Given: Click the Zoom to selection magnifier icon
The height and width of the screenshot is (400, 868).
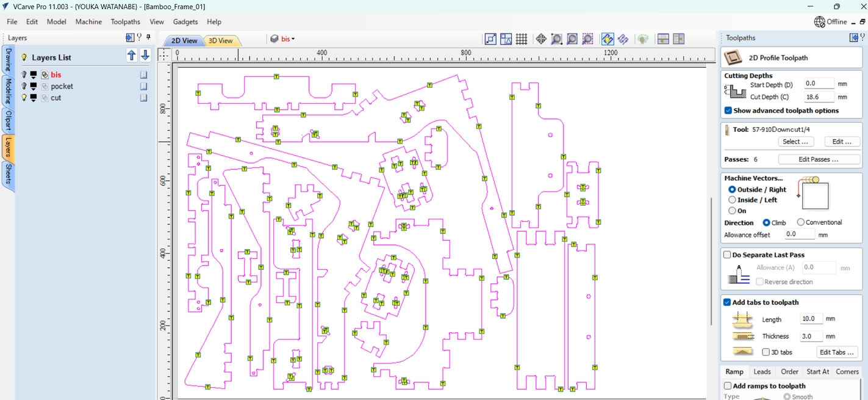Looking at the screenshot, I should tap(587, 38).
